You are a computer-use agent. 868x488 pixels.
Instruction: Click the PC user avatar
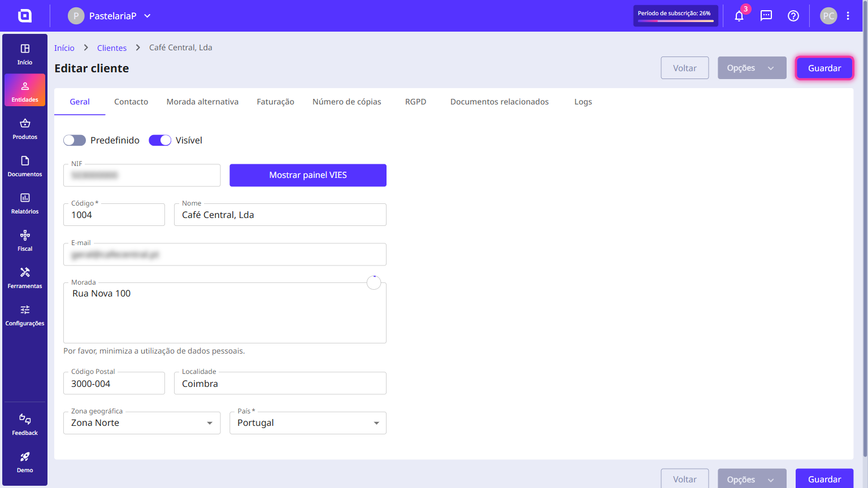828,16
